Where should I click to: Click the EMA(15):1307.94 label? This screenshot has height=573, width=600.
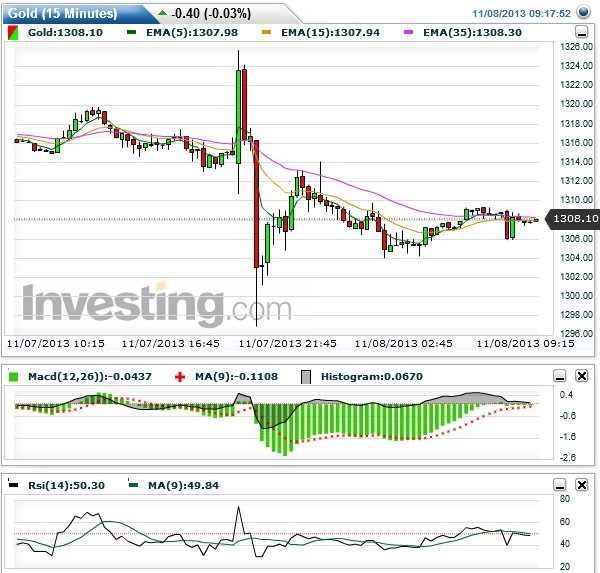click(331, 33)
